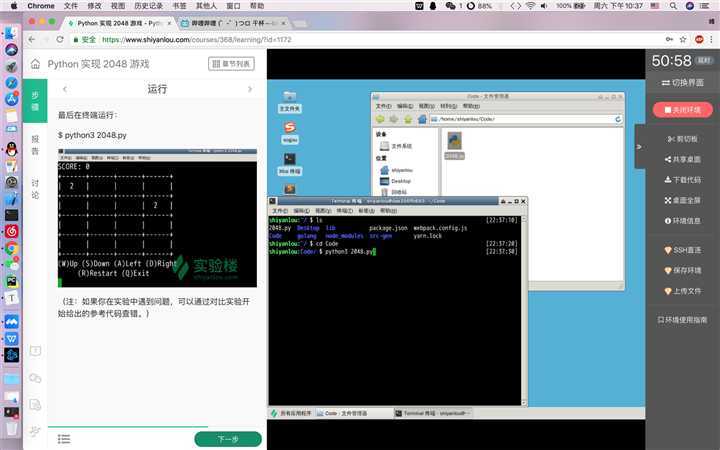Screen dimensions: 720x450
Task: Open 环境信息 environment info
Action: [682, 221]
